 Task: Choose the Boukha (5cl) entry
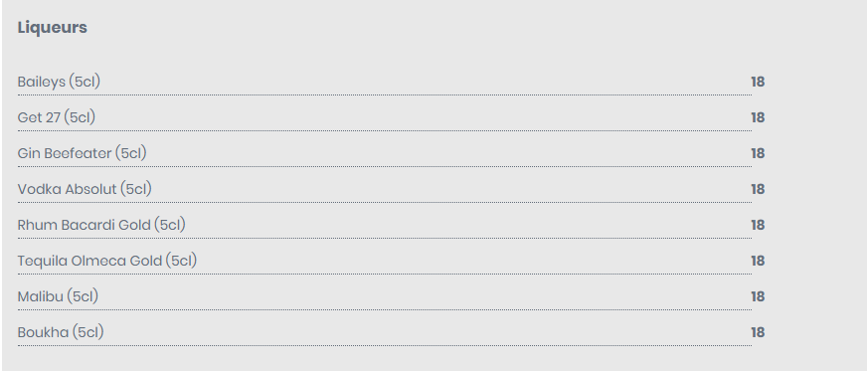coord(61,332)
